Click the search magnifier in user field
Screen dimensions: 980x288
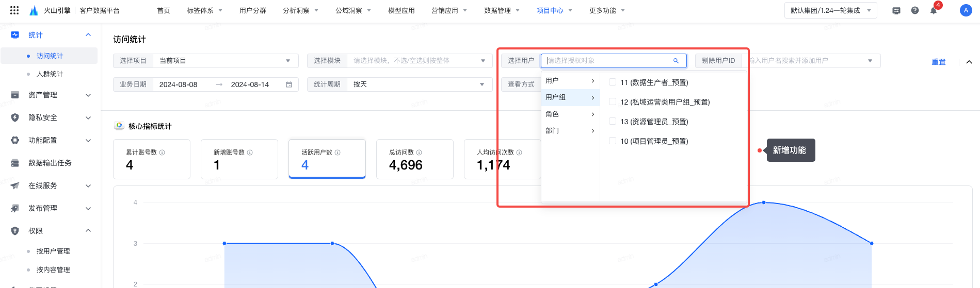(x=676, y=61)
